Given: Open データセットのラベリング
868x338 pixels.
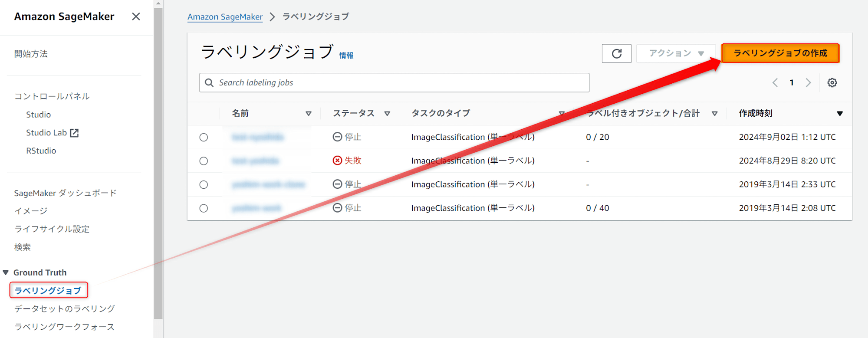Looking at the screenshot, I should click(x=64, y=308).
